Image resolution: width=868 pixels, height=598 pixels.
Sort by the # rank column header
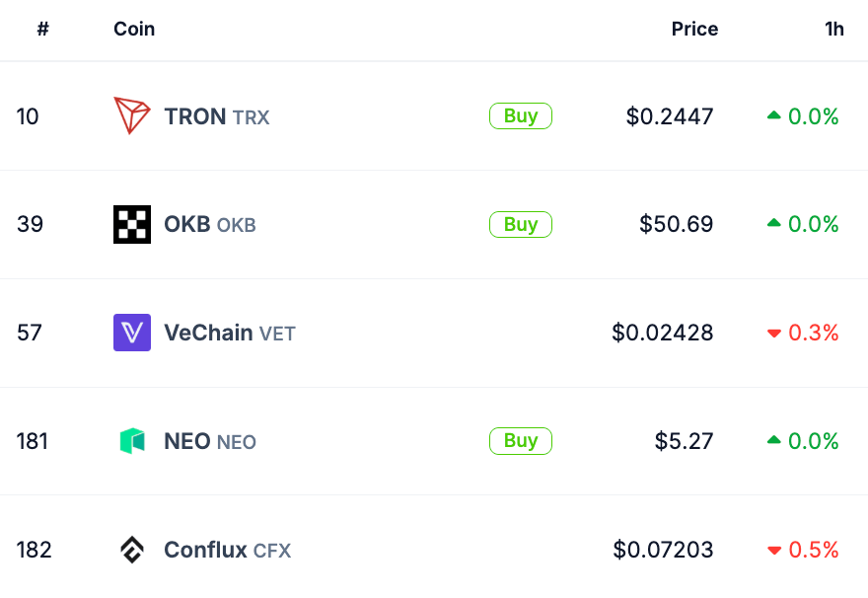point(42,29)
